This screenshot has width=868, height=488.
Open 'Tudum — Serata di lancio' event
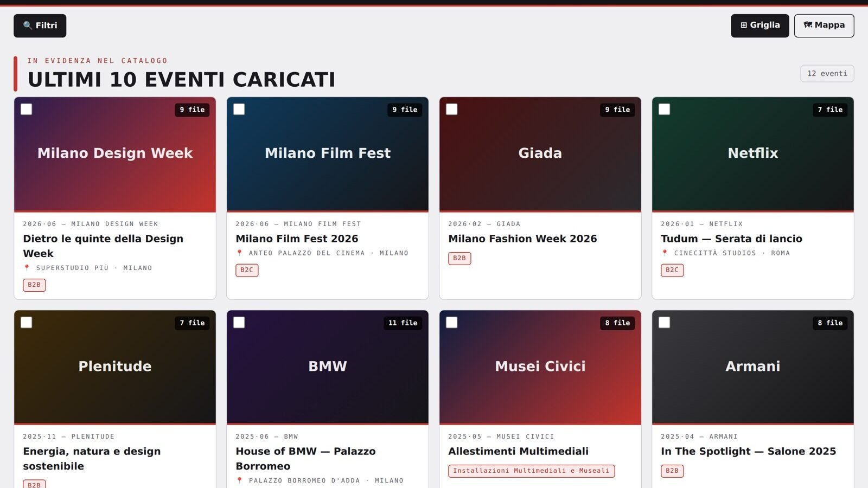(731, 239)
